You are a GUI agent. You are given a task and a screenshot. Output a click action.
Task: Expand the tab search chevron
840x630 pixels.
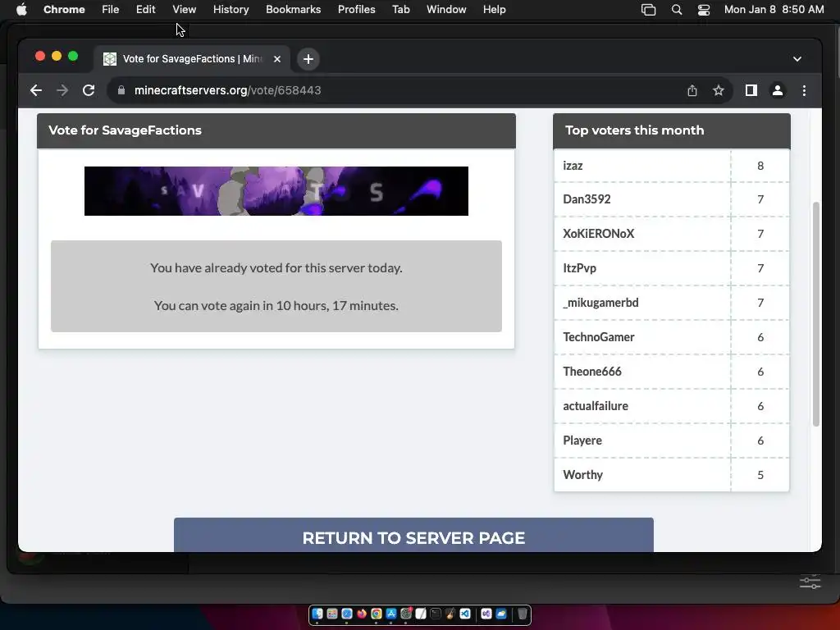click(x=797, y=59)
